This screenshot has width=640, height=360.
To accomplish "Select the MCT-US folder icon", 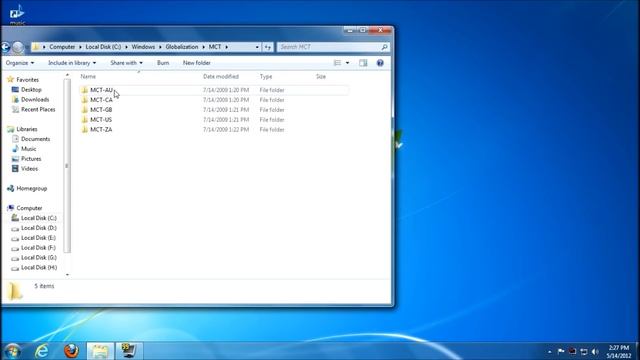I will tap(84, 120).
